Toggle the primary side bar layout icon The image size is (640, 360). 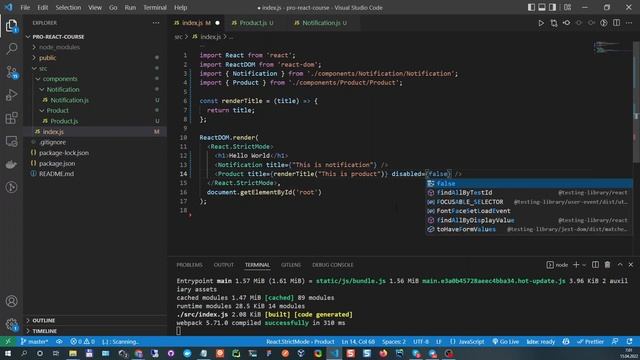point(531,7)
